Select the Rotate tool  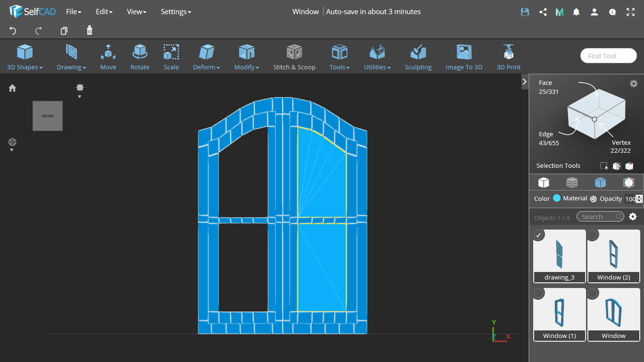(140, 57)
